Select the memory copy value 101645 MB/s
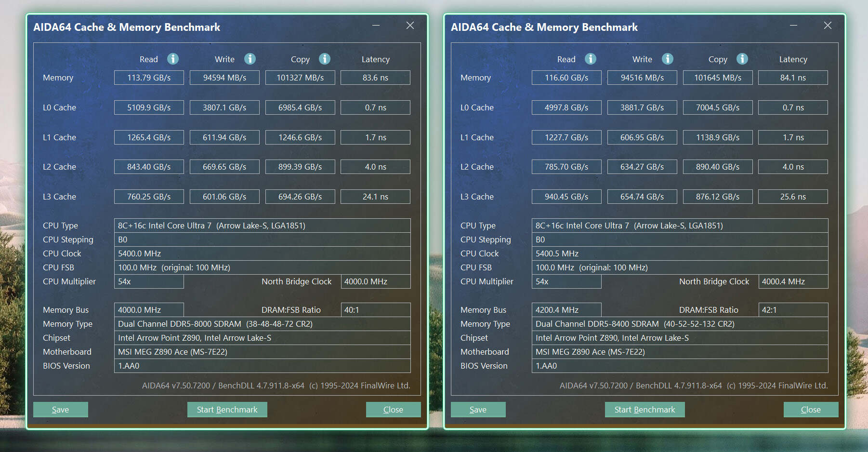 718,78
